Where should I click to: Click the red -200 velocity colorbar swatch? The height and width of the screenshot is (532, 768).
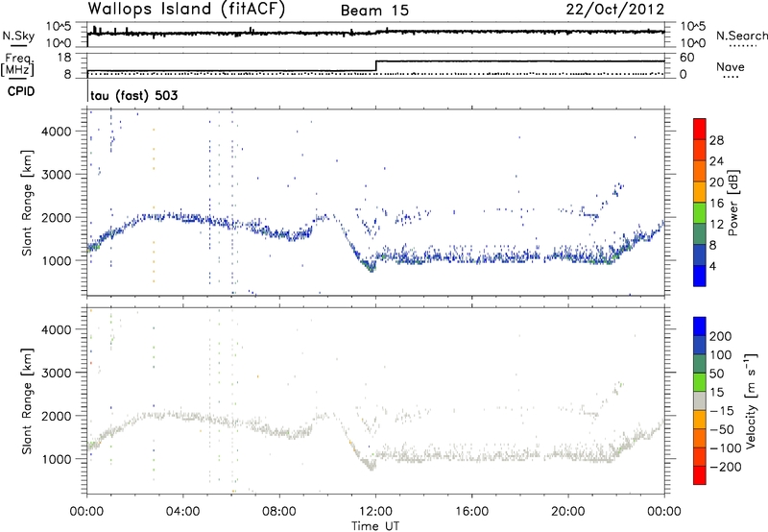[x=700, y=475]
